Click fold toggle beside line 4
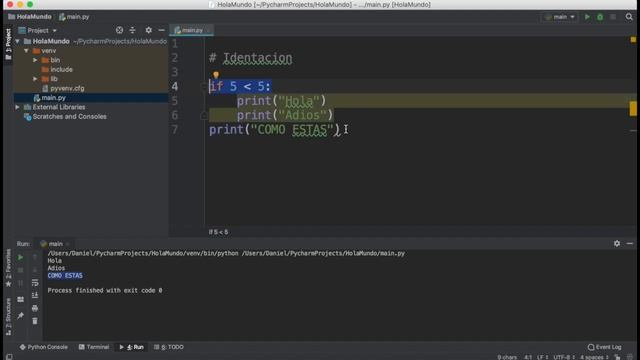The height and width of the screenshot is (360, 640). click(204, 87)
